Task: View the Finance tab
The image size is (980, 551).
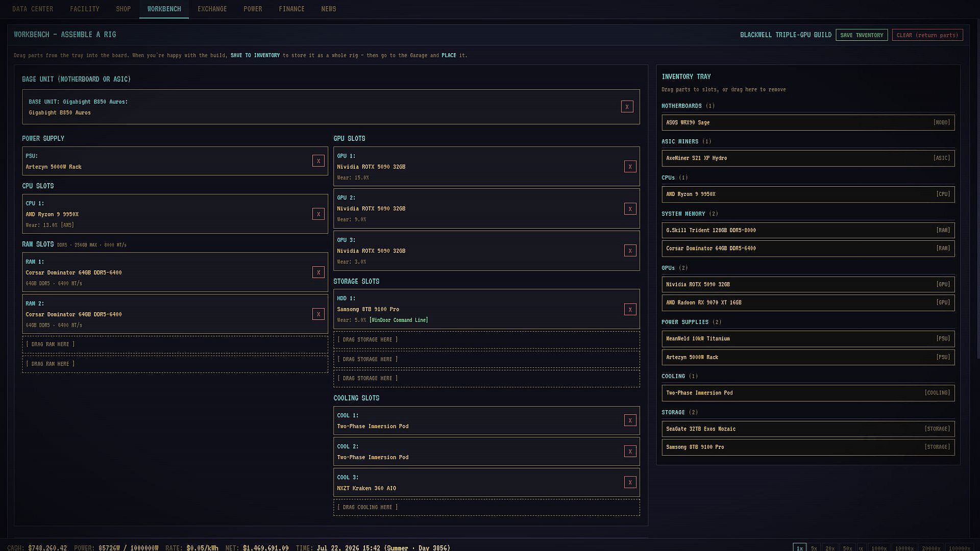Action: [x=291, y=9]
